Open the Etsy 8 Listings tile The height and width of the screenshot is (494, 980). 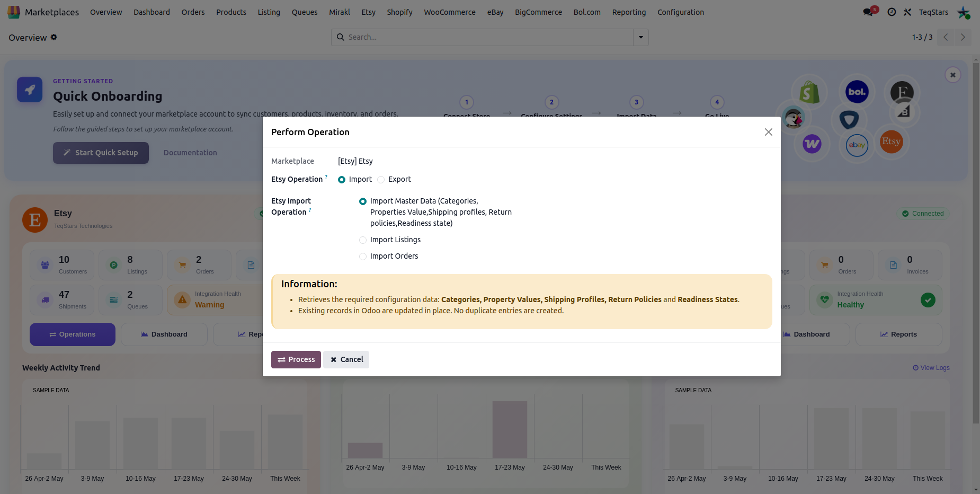(130, 265)
